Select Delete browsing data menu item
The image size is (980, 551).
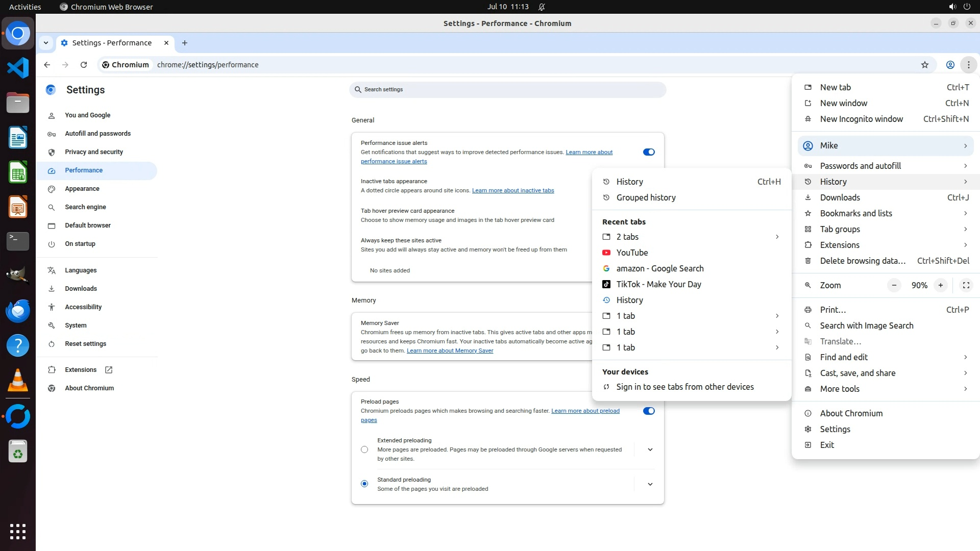point(862,261)
